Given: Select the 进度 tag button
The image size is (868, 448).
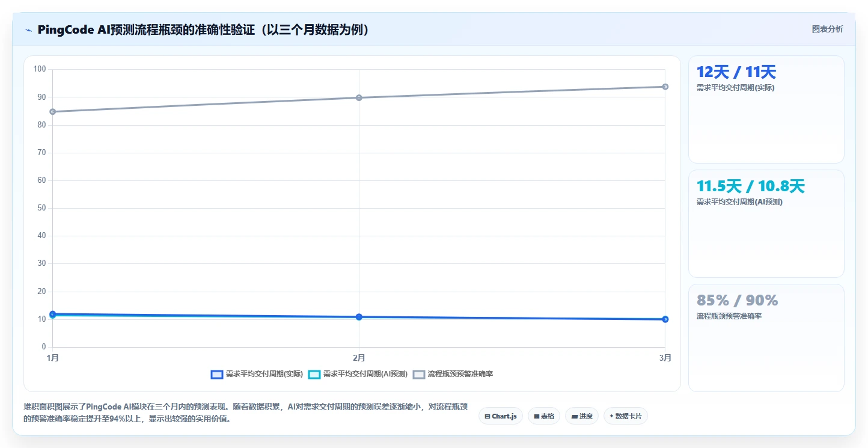Looking at the screenshot, I should 582,416.
